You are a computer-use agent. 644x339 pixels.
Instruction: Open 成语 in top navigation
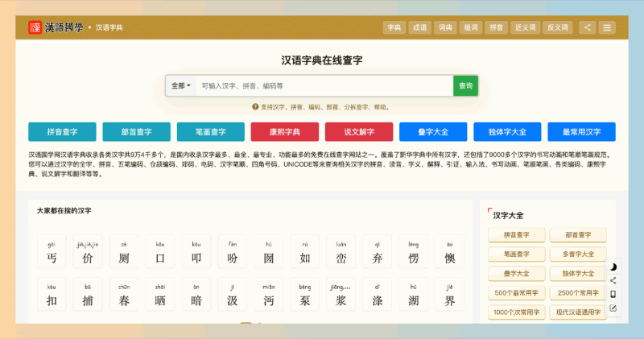coord(419,27)
